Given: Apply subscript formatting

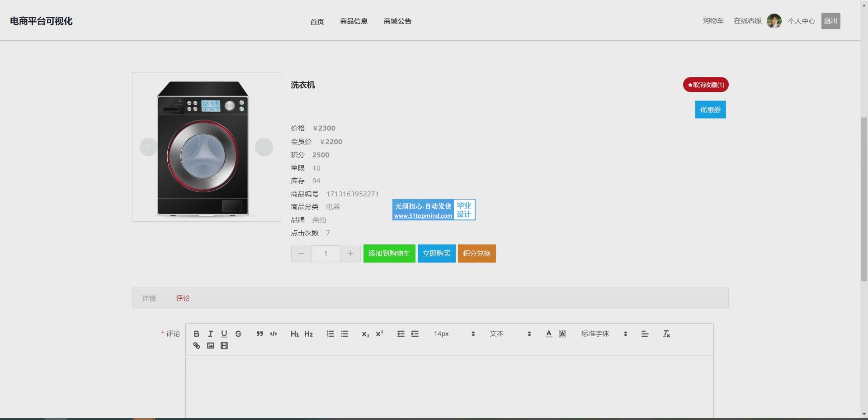Looking at the screenshot, I should (365, 334).
